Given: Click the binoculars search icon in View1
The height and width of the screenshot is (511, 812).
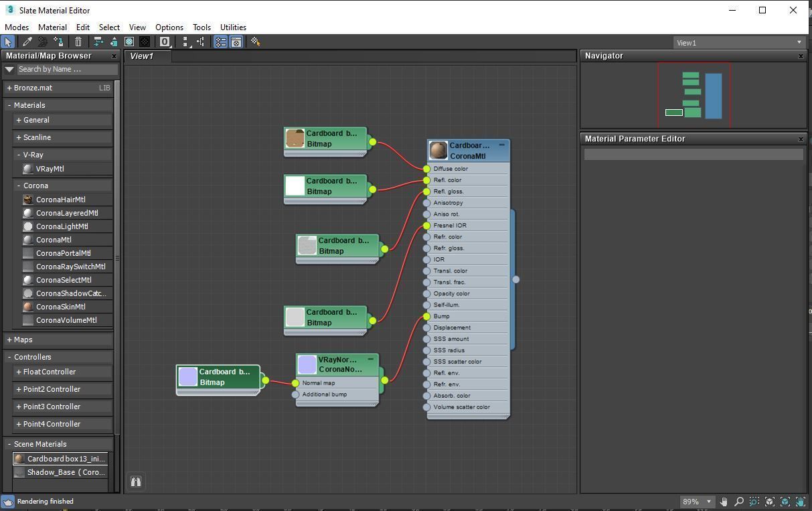Looking at the screenshot, I should [136, 482].
